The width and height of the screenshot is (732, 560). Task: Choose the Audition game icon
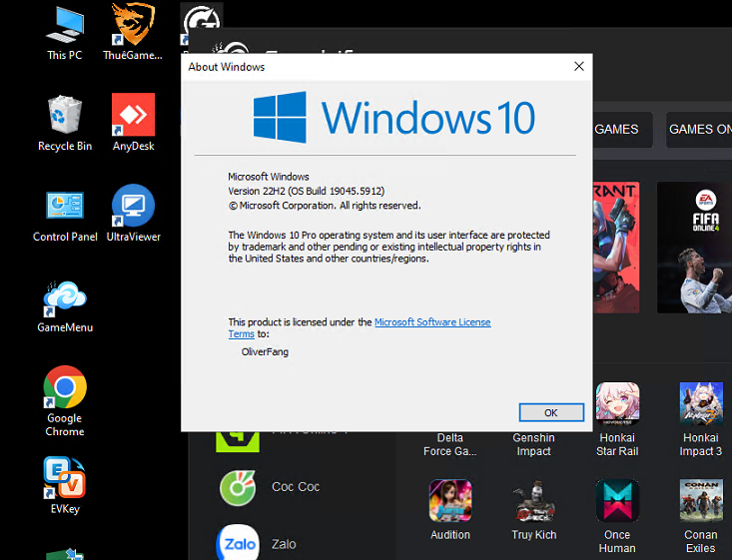450,501
